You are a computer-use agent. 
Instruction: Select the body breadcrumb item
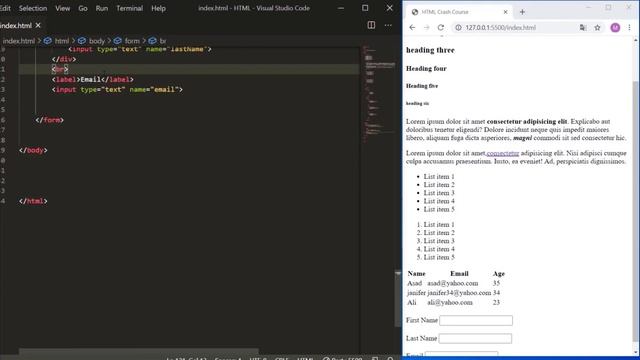(x=97, y=41)
